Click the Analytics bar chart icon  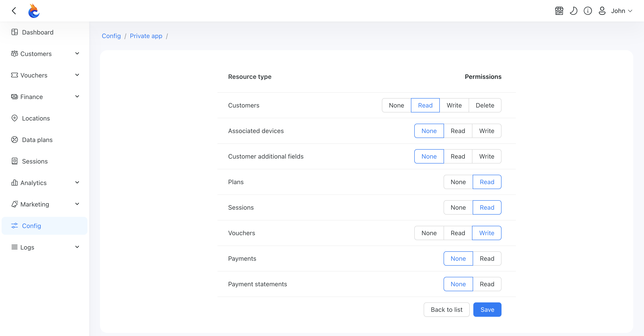pos(15,183)
